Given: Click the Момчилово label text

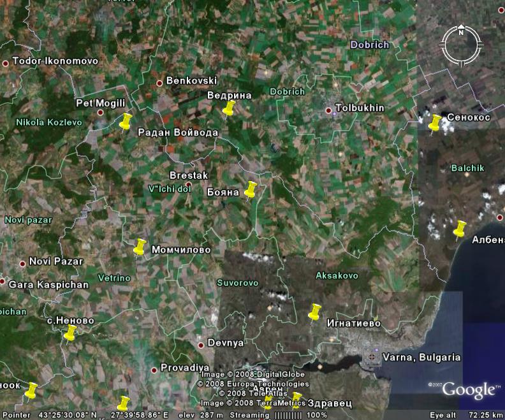Looking at the screenshot, I should tap(181, 250).
